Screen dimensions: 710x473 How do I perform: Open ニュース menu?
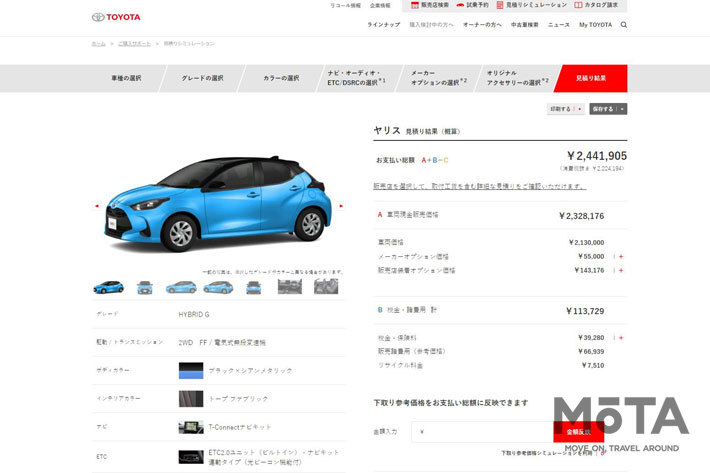pyautogui.click(x=559, y=25)
